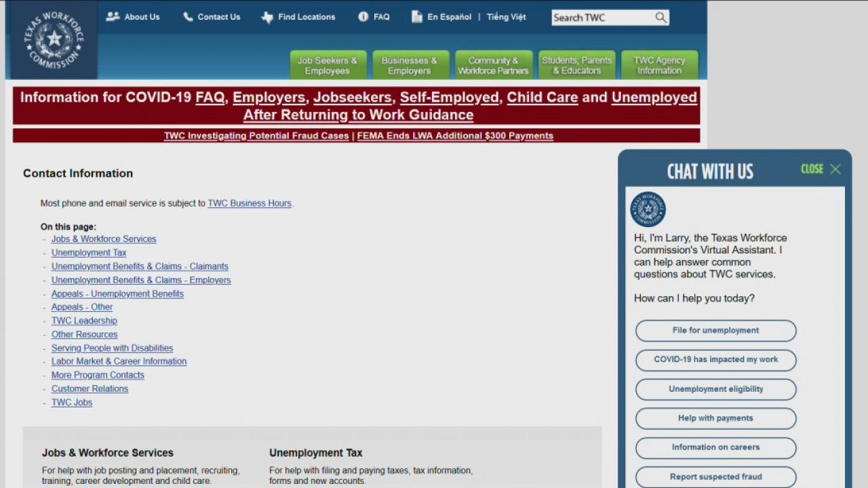This screenshot has height=488, width=868.
Task: Follow the TWC Investigating Potential Fraud Cases link
Action: coord(256,136)
